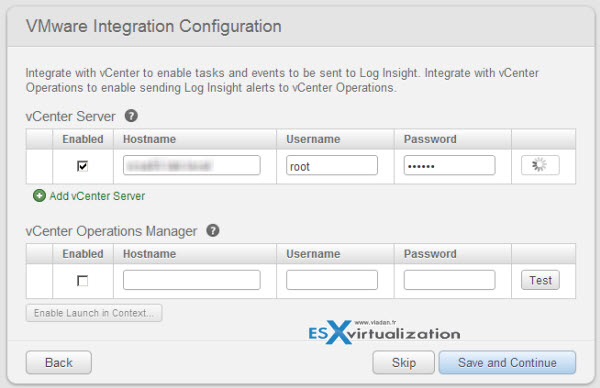Click Save and Continue
The width and height of the screenshot is (600, 388).
(x=507, y=362)
